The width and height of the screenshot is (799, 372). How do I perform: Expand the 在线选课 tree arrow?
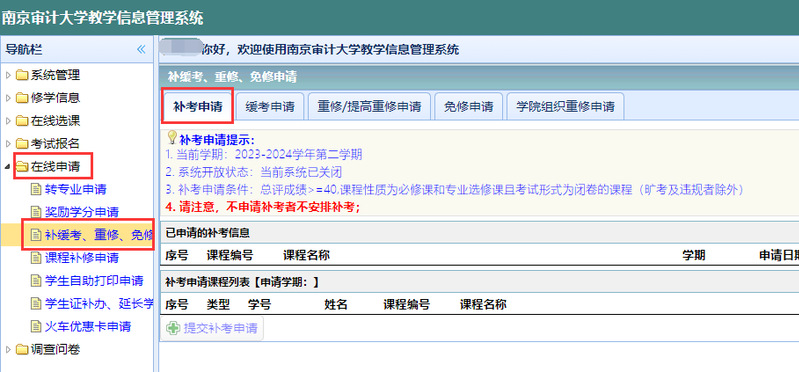8,121
